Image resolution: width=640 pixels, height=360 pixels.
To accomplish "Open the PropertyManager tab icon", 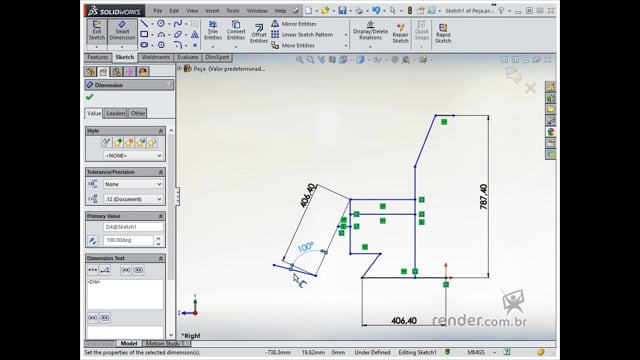I will tap(103, 72).
